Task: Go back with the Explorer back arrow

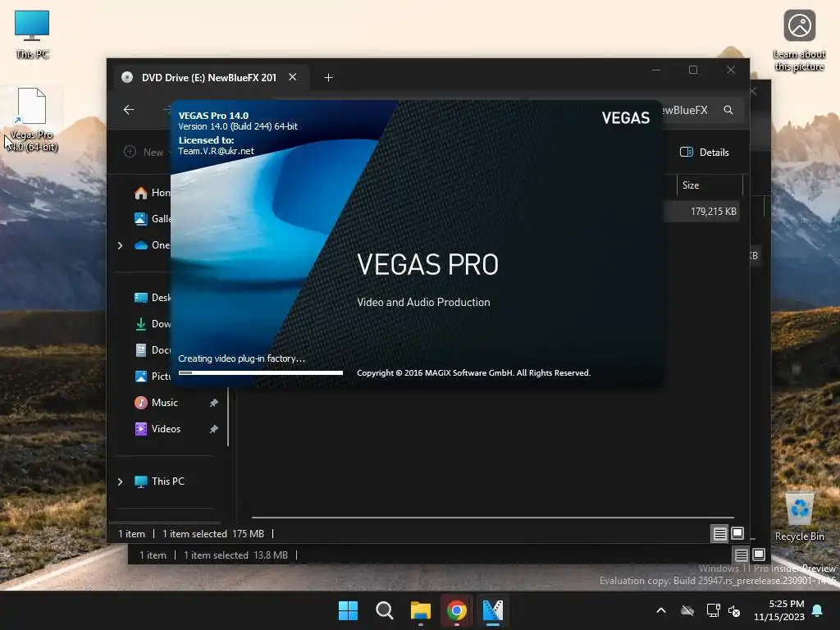Action: pos(129,110)
